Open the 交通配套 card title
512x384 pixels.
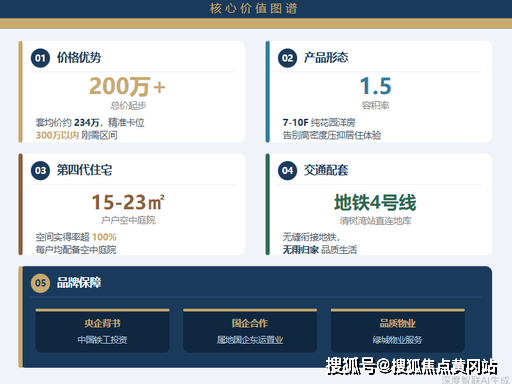pos(326,170)
